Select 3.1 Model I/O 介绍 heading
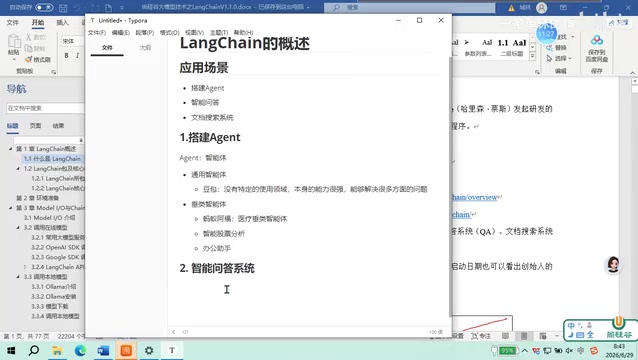 (x=49, y=218)
